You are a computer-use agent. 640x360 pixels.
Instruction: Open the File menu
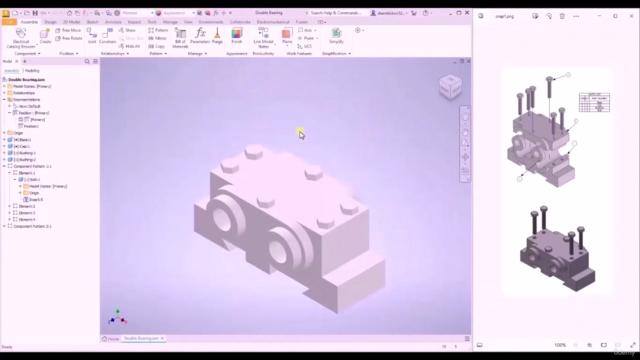pyautogui.click(x=9, y=22)
